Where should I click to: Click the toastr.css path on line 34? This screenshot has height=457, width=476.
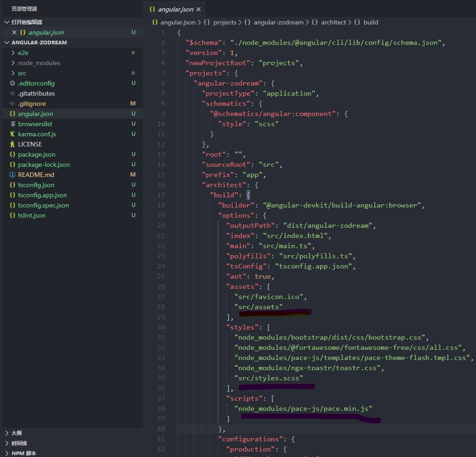coord(307,368)
